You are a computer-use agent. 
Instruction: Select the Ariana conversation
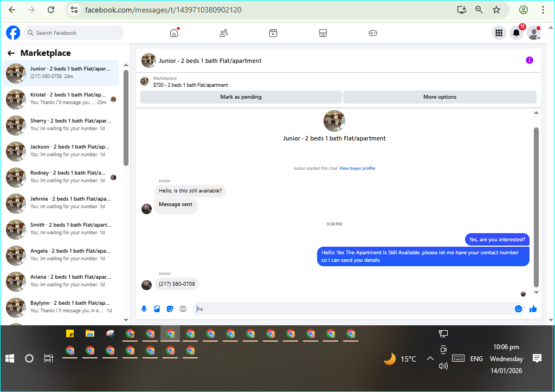pos(61,281)
